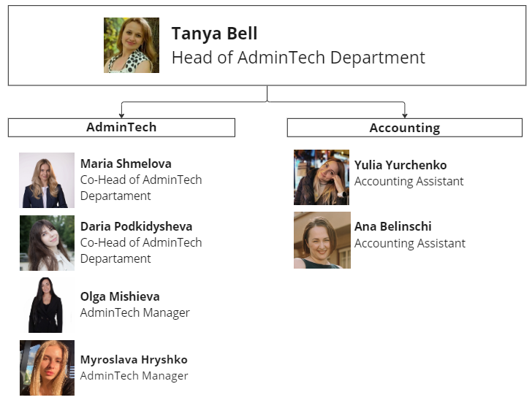The height and width of the screenshot is (400, 532).
Task: Select the Daria Podkidysheva name text
Action: pos(136,226)
